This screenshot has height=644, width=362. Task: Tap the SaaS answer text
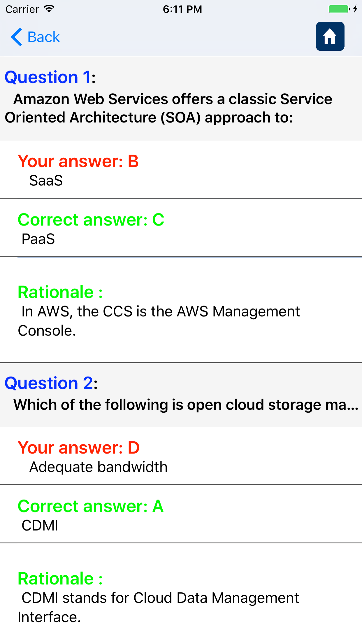[46, 181]
